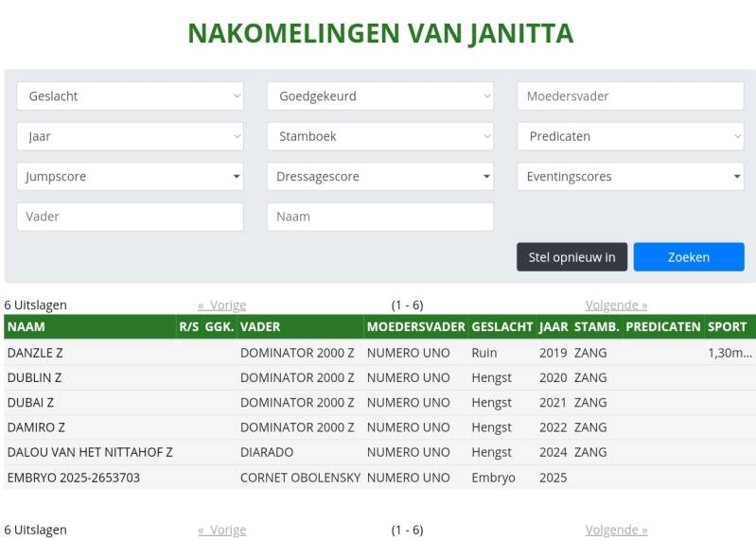Viewport: 756px width, 540px height.
Task: Click Volgende link below the table
Action: pos(616,530)
